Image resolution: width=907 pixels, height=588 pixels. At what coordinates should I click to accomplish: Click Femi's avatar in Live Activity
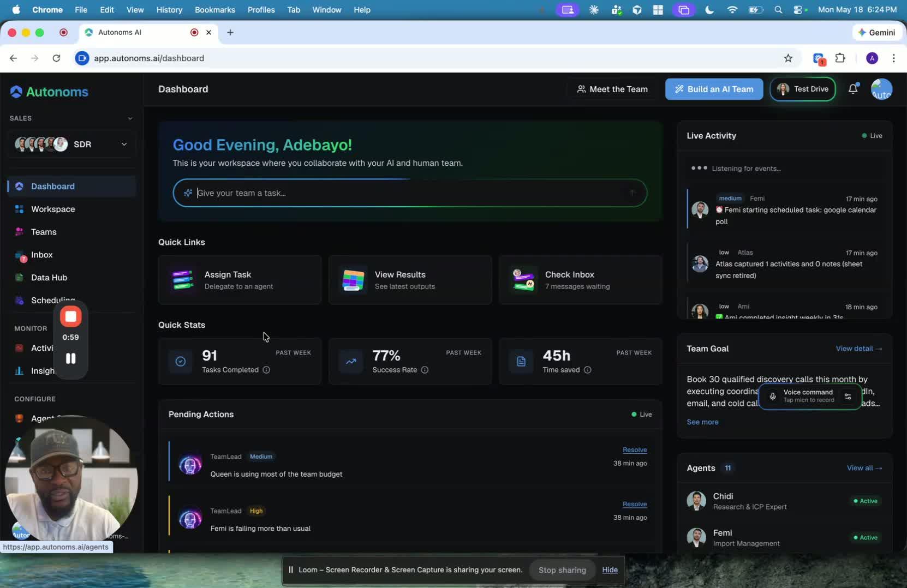(x=700, y=210)
